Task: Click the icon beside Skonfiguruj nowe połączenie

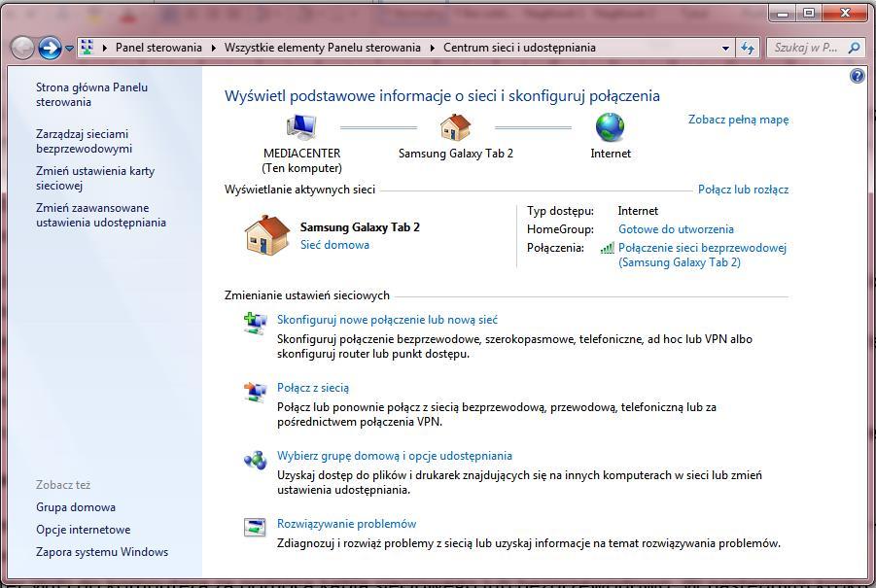Action: [x=256, y=324]
